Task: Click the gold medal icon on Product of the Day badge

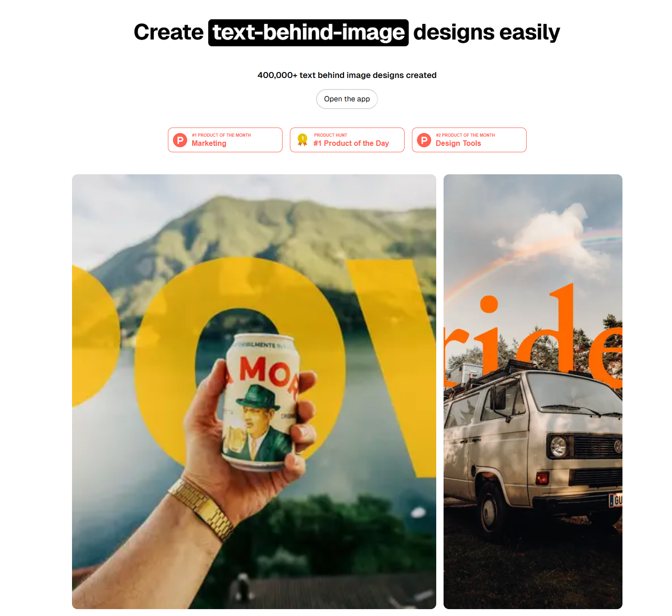Action: [x=302, y=140]
